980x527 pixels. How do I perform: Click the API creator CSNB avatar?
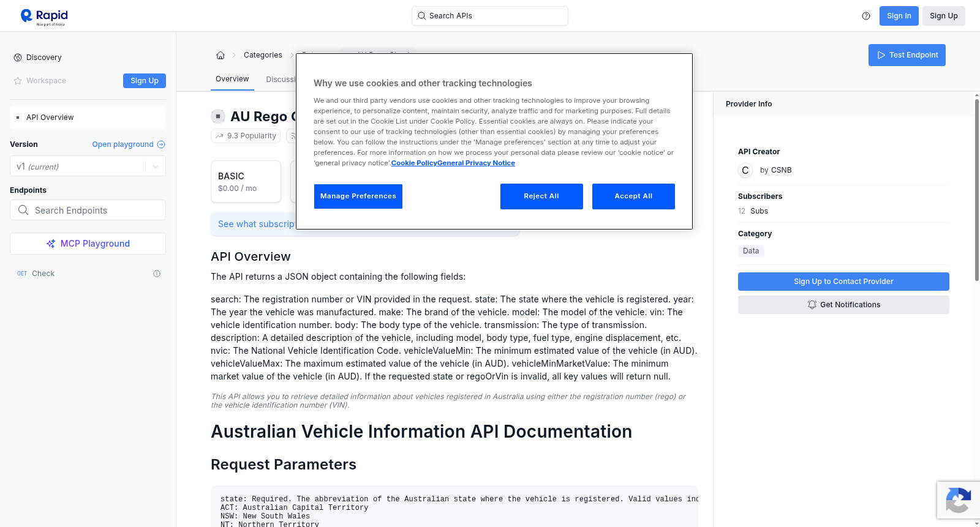click(745, 170)
